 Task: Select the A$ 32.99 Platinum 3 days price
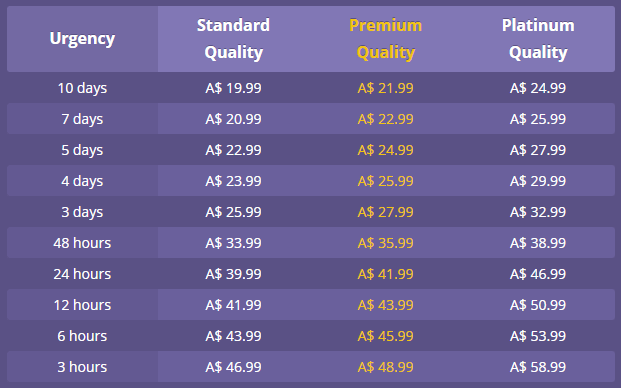[538, 212]
